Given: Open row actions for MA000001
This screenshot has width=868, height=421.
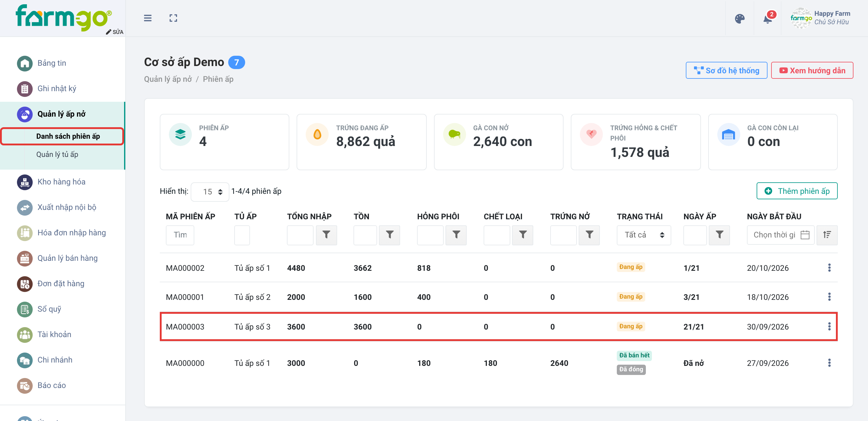Looking at the screenshot, I should (x=829, y=297).
